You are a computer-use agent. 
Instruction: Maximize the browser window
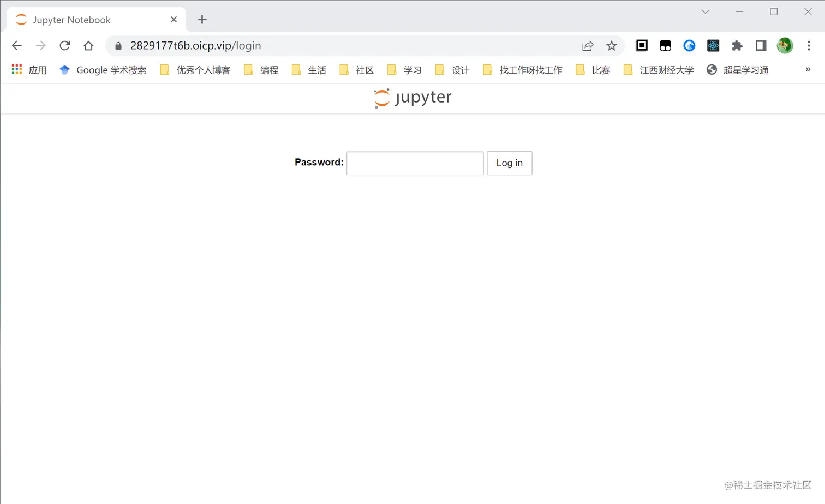tap(774, 11)
